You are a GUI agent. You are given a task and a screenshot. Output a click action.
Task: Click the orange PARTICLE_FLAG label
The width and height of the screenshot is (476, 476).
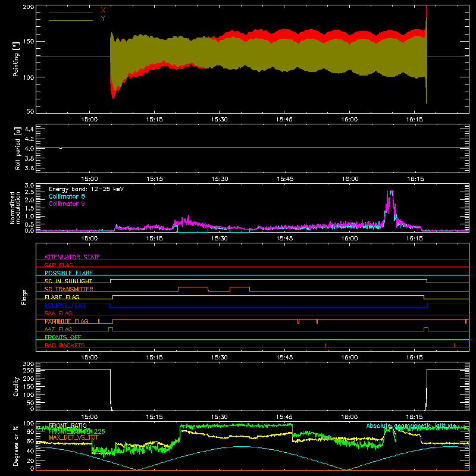pyautogui.click(x=67, y=321)
